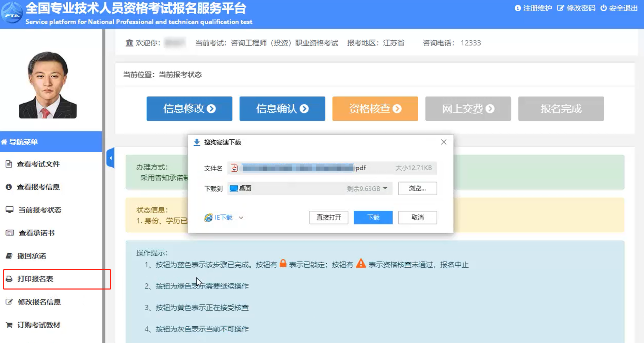Open the 下载到 save location dropdown
The width and height of the screenshot is (644, 343).
tap(385, 188)
